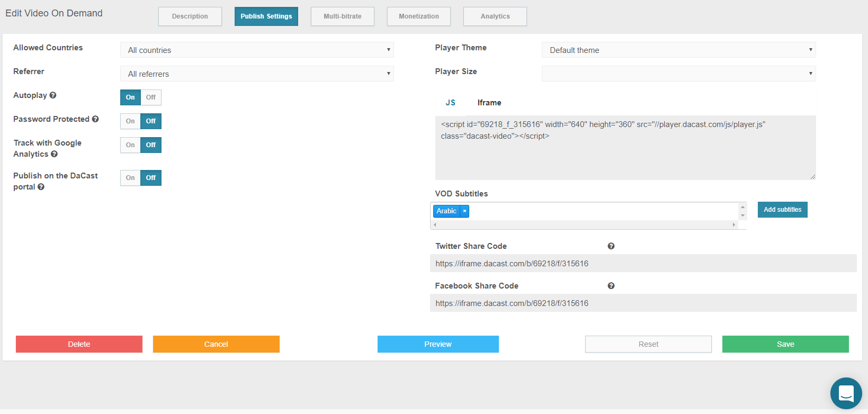Click the Player Theme label
Viewport: 868px width, 414px height.
[461, 48]
